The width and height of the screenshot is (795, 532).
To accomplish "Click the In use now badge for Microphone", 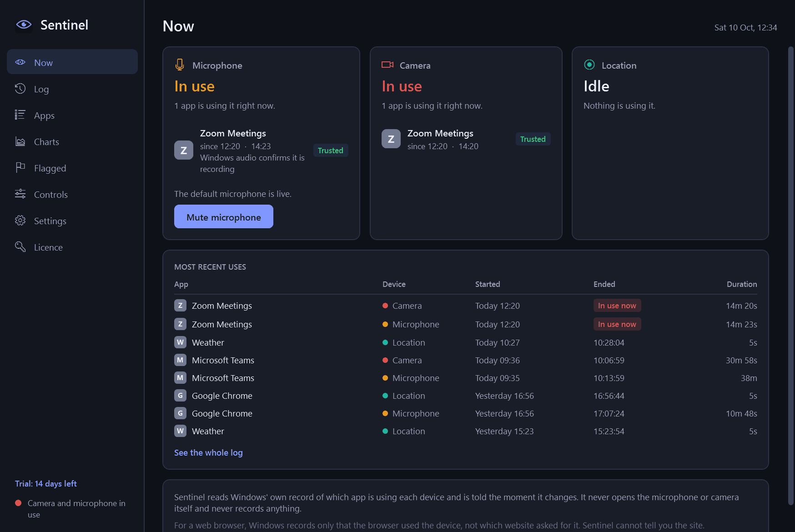I will pos(617,324).
